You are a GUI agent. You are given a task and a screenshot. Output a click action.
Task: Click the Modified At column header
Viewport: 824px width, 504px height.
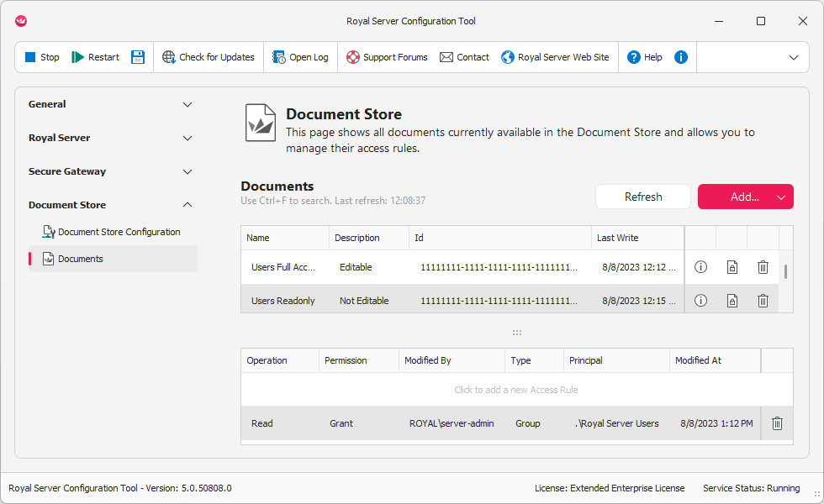715,360
